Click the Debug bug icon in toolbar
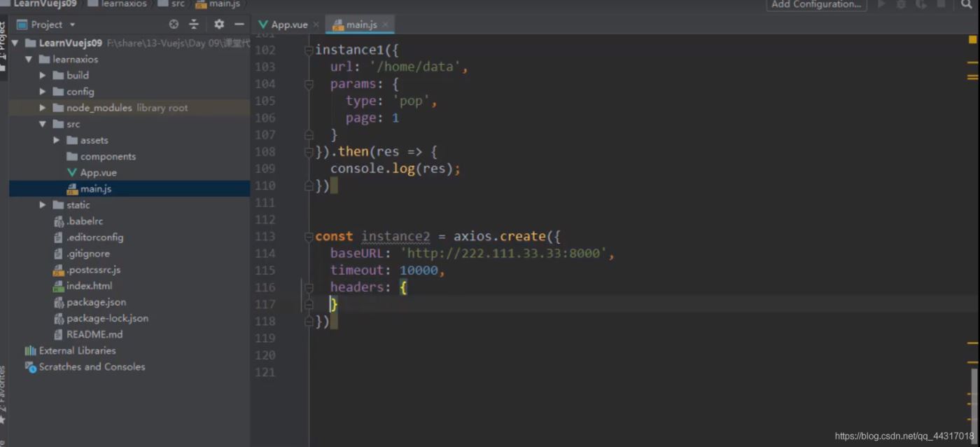The height and width of the screenshot is (447, 980). tap(901, 4)
